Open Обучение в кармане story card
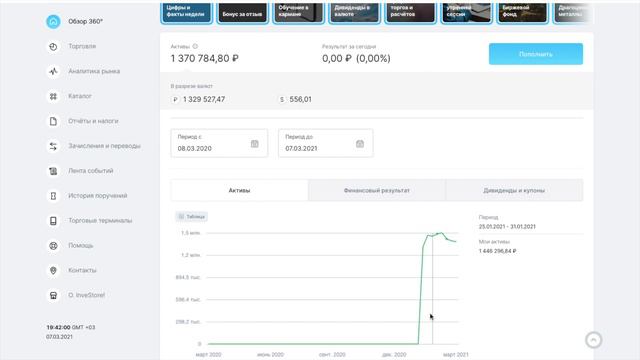640x360 pixels. (298, 13)
